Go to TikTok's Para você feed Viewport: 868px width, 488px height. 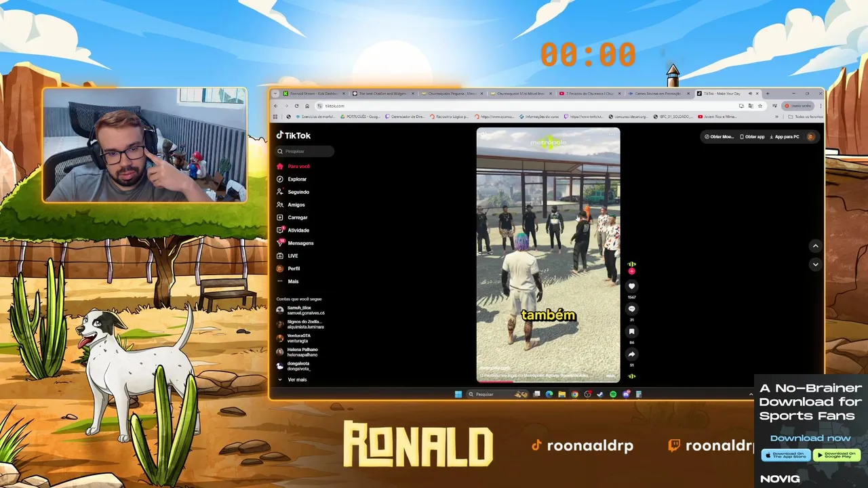point(294,166)
